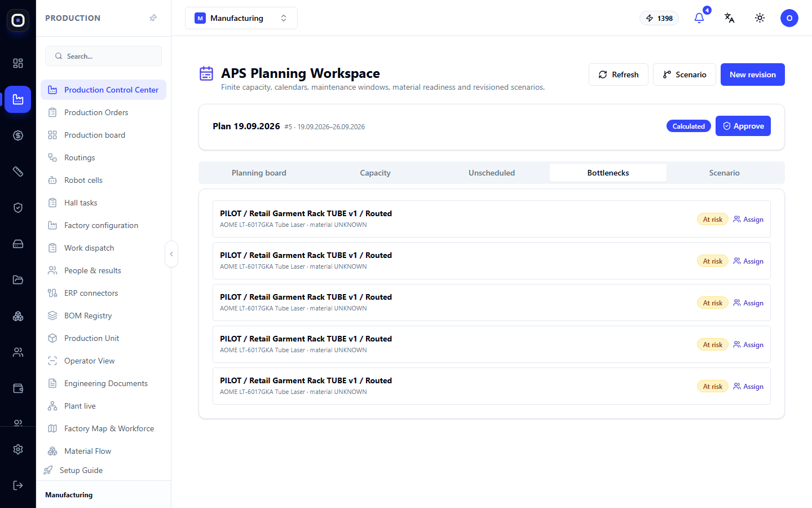Open the notifications bell icon
Screen dimensions: 812x508
click(699, 18)
